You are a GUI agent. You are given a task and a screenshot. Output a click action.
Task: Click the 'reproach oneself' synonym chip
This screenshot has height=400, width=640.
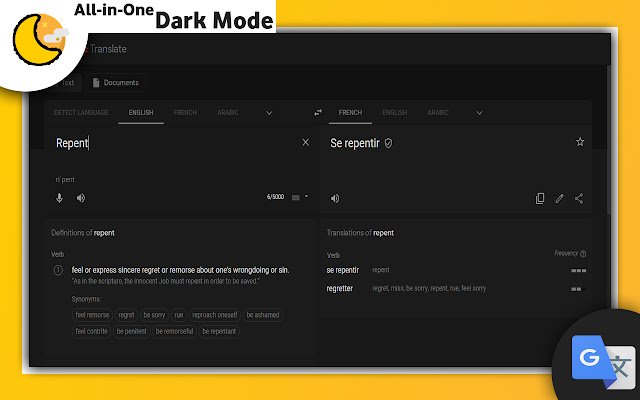(215, 315)
